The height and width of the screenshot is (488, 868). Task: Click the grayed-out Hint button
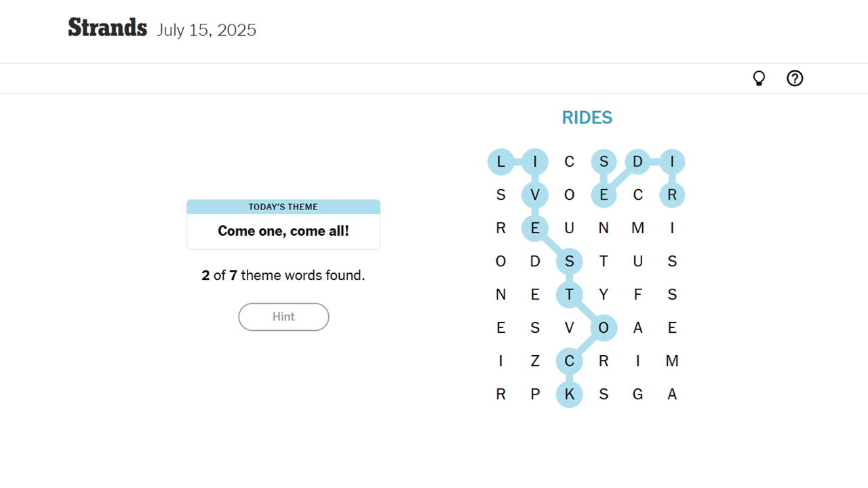coord(283,317)
